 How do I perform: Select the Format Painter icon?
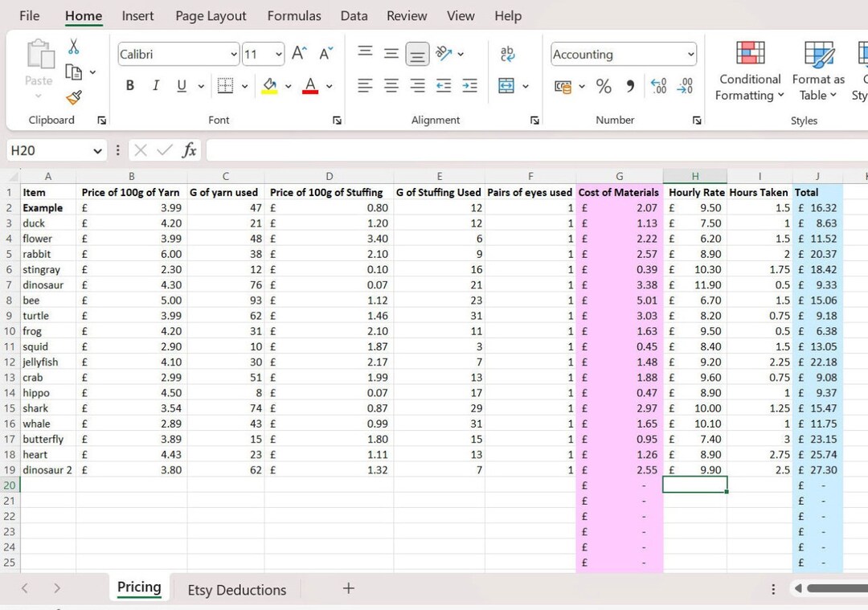pyautogui.click(x=74, y=98)
